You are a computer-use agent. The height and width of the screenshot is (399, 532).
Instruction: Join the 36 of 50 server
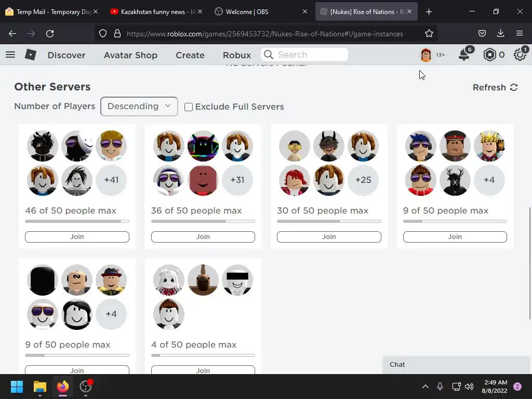coord(203,237)
